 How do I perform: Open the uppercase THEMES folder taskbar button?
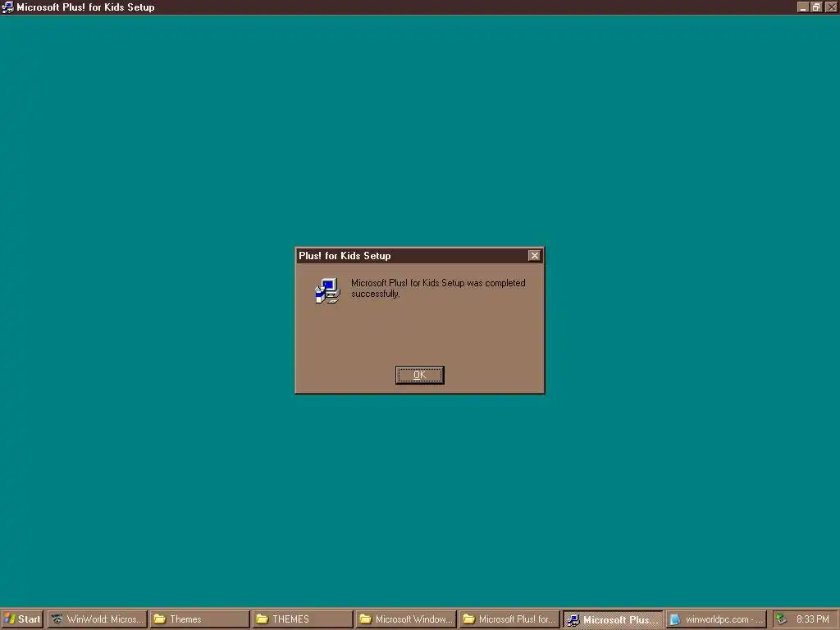tap(303, 619)
